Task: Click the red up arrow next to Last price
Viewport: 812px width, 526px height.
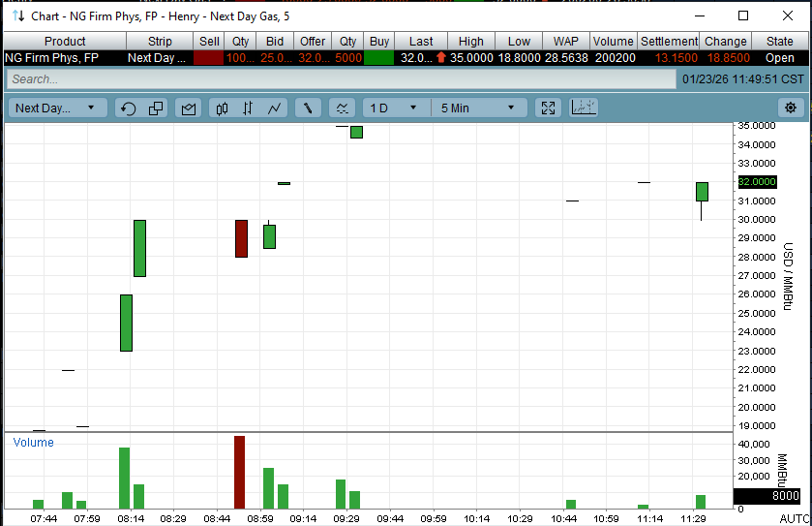Action: tap(440, 57)
